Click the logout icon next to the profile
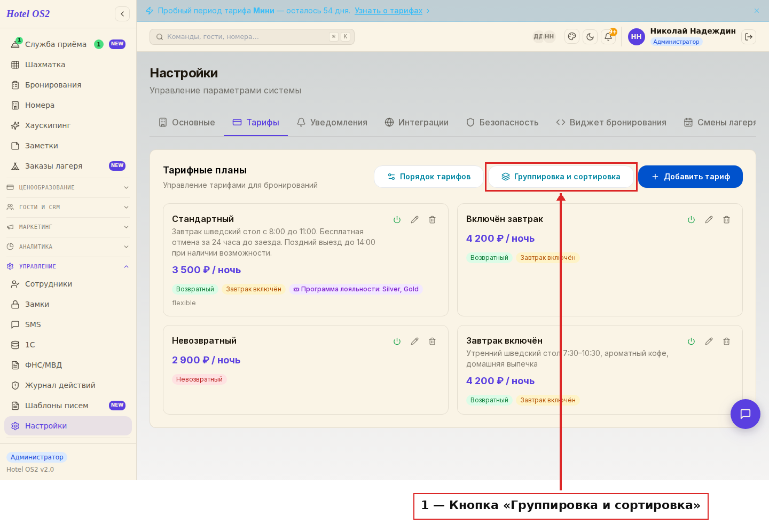 [749, 37]
